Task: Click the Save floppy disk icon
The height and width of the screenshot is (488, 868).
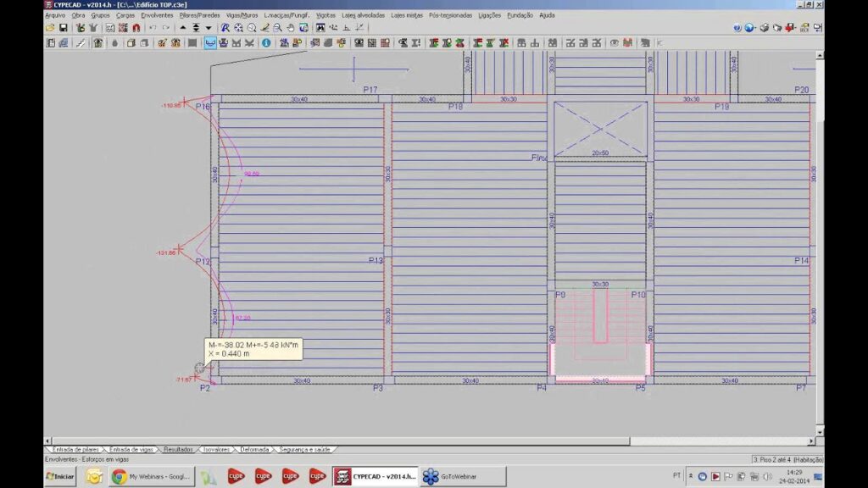Action: tap(64, 28)
